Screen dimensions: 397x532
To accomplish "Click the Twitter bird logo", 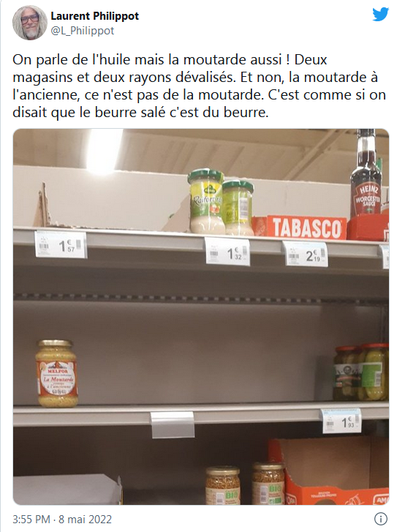I will point(380,14).
